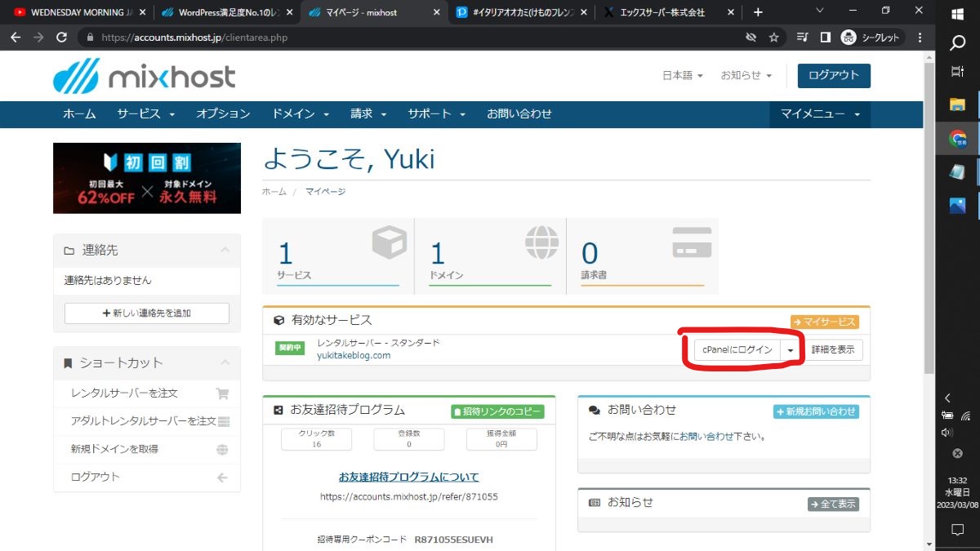
Task: Click the 新規お問い合わせ button
Action: tap(817, 411)
